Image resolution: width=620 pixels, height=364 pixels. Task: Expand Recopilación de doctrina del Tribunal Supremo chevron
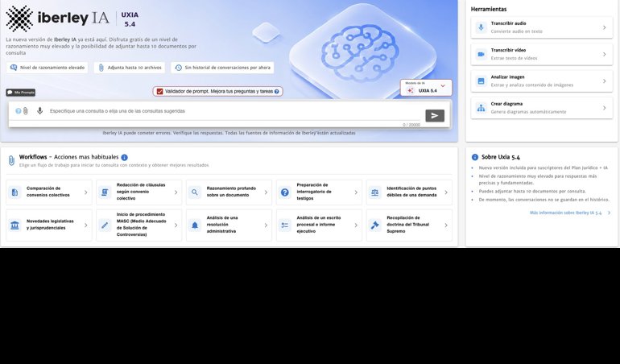pos(446,225)
